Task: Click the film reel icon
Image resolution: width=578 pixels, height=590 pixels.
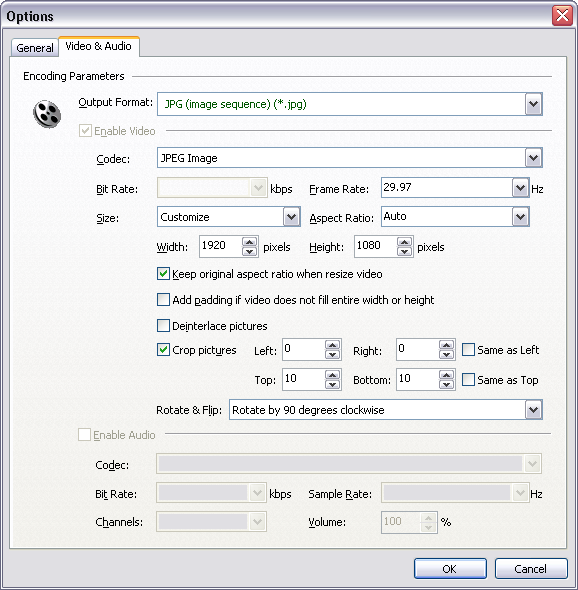Action: click(x=47, y=114)
